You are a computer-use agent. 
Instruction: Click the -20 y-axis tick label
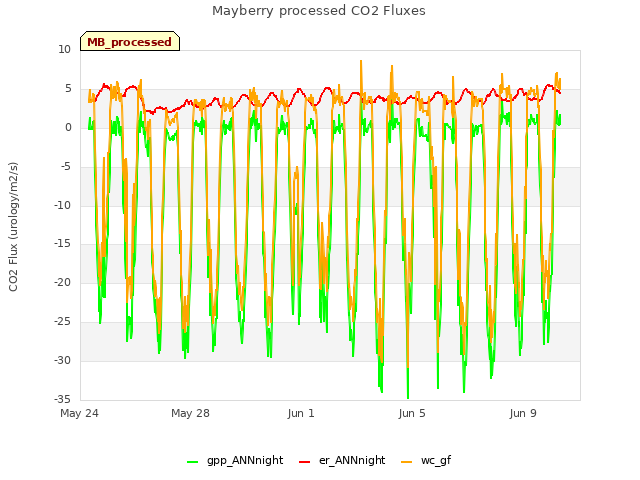(x=62, y=282)
